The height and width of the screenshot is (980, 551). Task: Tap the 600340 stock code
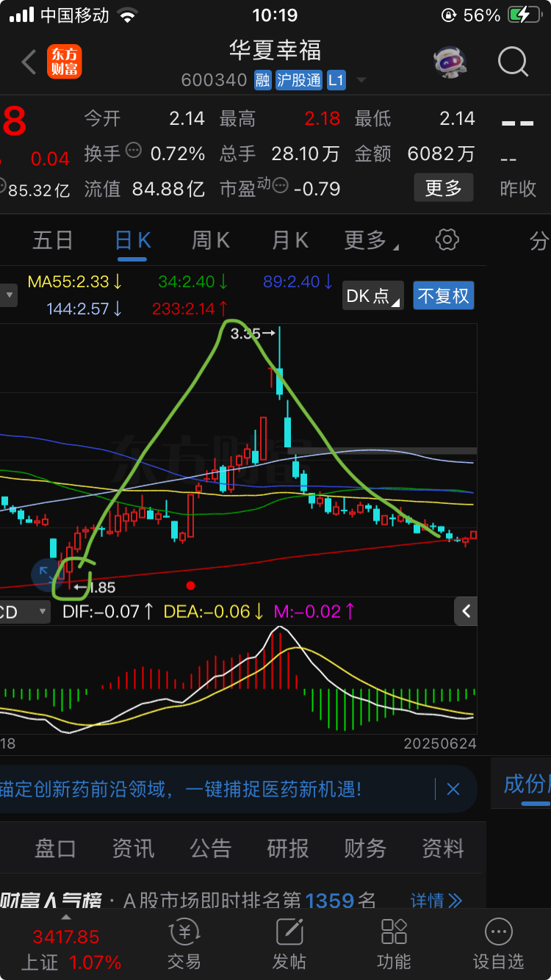[215, 80]
